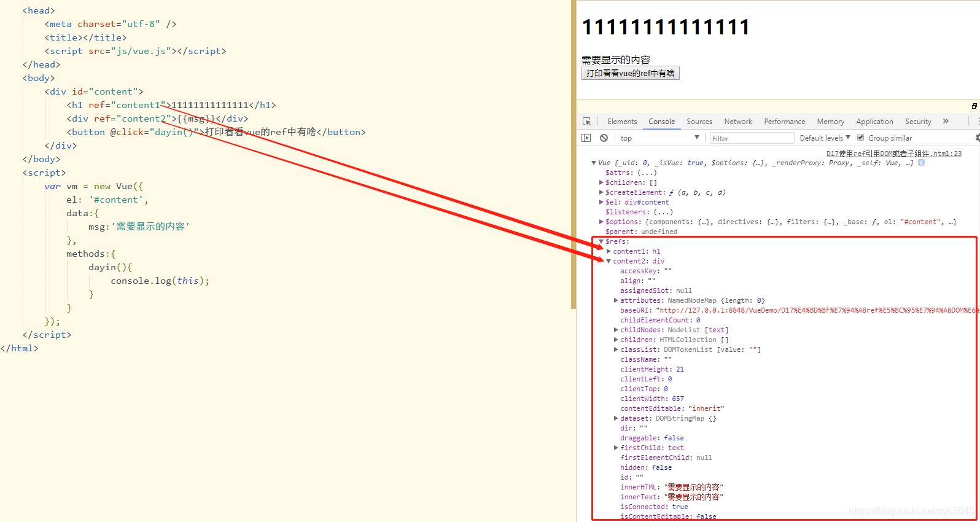980x522 pixels.
Task: Open the source link D17...html:23
Action: click(894, 154)
